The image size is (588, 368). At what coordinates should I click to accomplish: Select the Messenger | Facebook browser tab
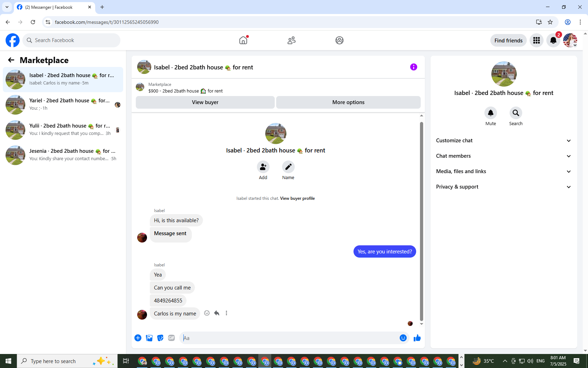[54, 7]
